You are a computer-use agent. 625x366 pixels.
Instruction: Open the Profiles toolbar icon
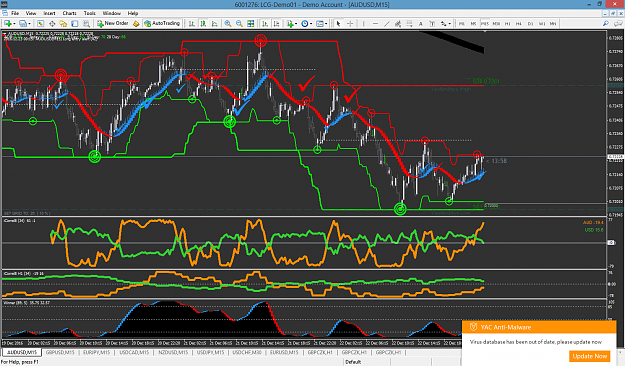click(x=22, y=24)
